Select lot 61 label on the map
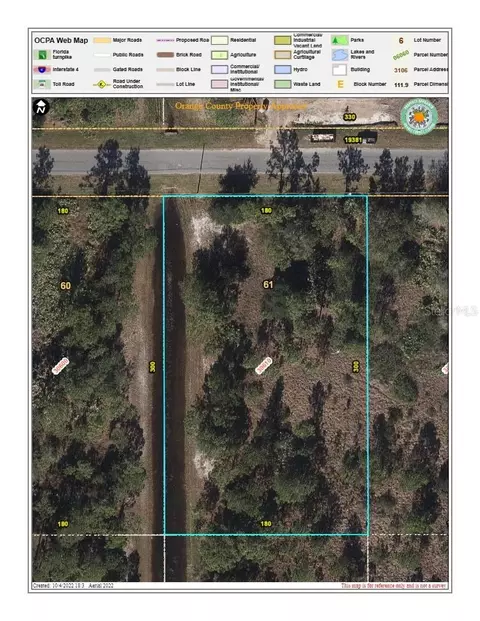This screenshot has width=480, height=621. pos(268,284)
